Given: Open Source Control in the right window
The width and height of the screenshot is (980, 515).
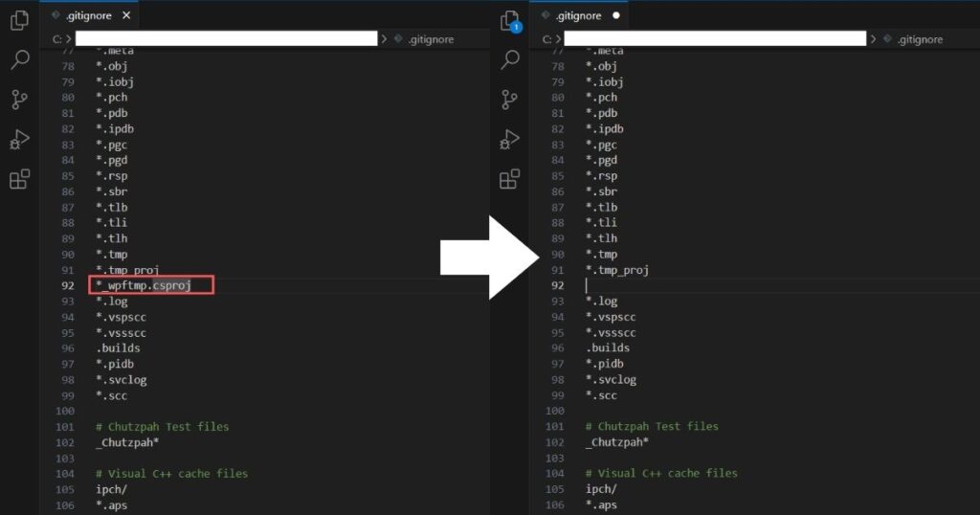Looking at the screenshot, I should [x=510, y=100].
